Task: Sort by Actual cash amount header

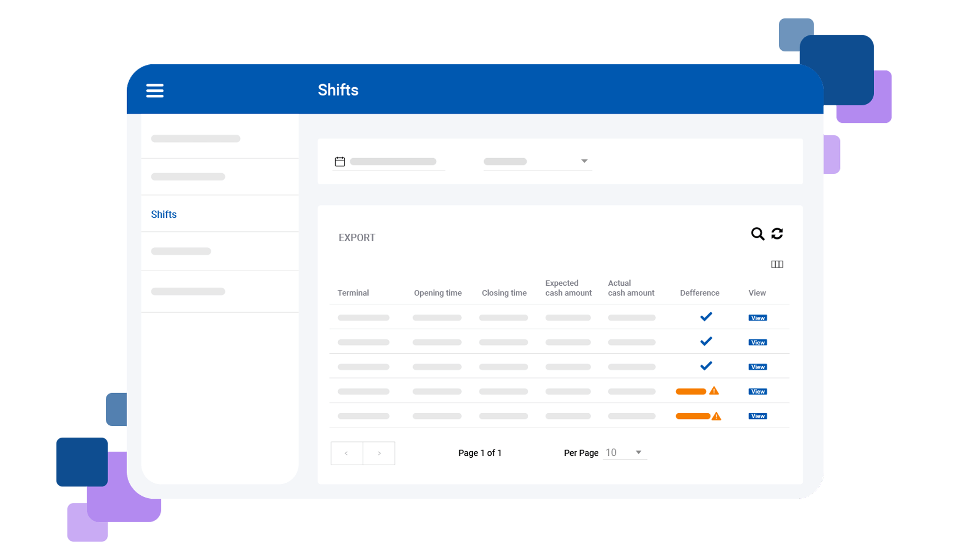Action: point(631,288)
